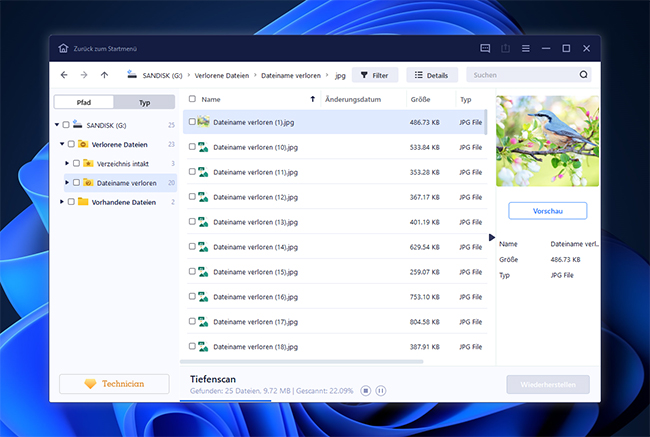
Task: Click image icon of Dateiname verloren (10).jpg
Action: pos(203,147)
